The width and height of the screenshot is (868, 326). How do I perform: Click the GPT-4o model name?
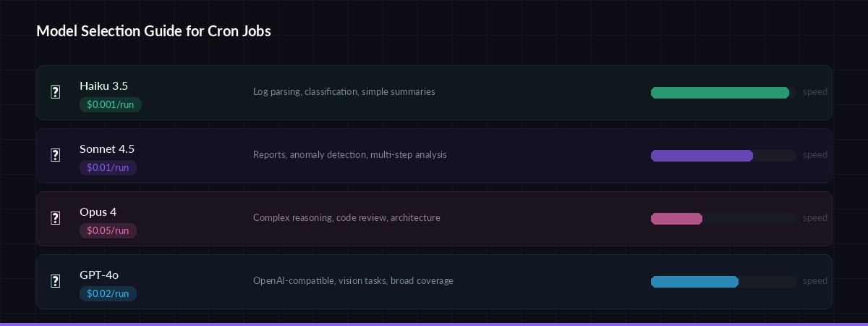point(99,275)
